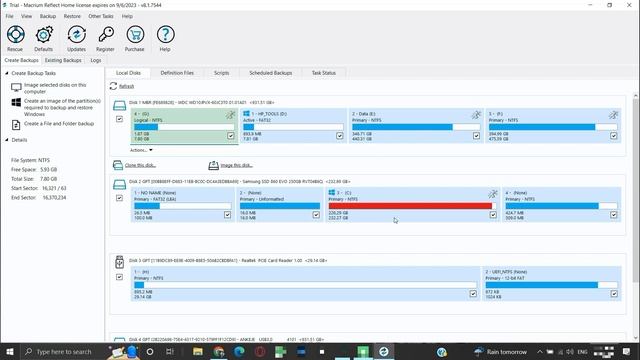640x360 pixels.
Task: Click the Image this disk link
Action: click(236, 165)
